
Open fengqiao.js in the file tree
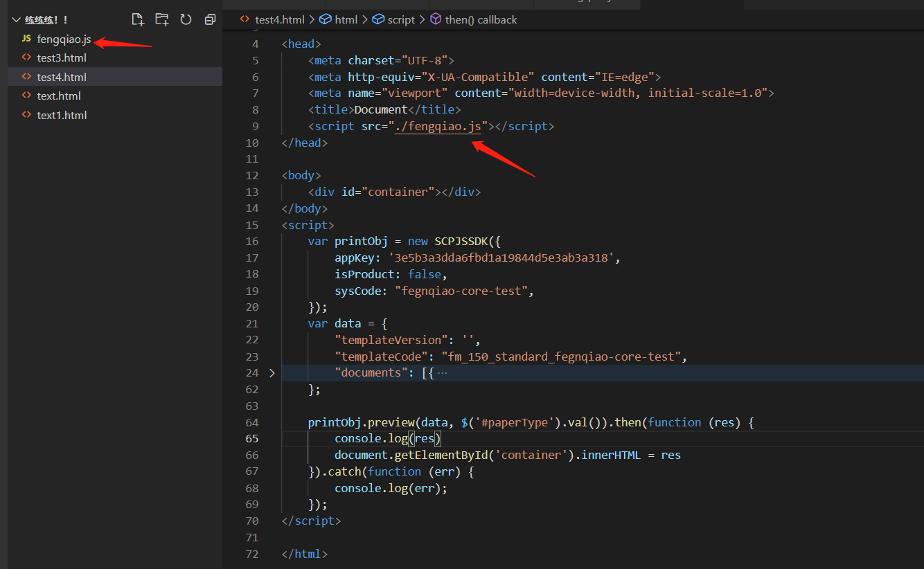pos(64,39)
